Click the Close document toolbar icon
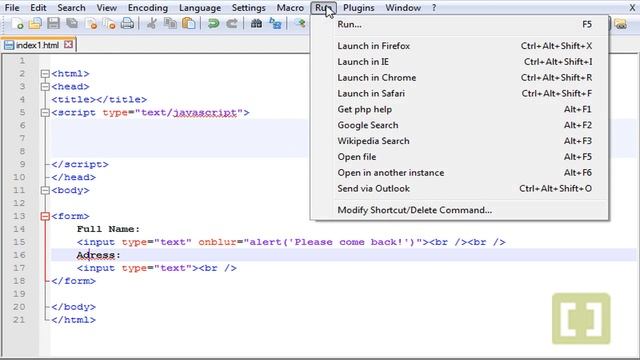The width and height of the screenshot is (640, 360). point(91,24)
